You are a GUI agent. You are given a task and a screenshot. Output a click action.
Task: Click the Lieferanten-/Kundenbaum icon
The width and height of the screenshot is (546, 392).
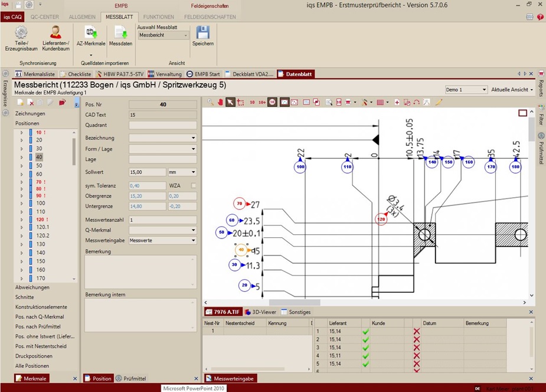click(x=55, y=32)
